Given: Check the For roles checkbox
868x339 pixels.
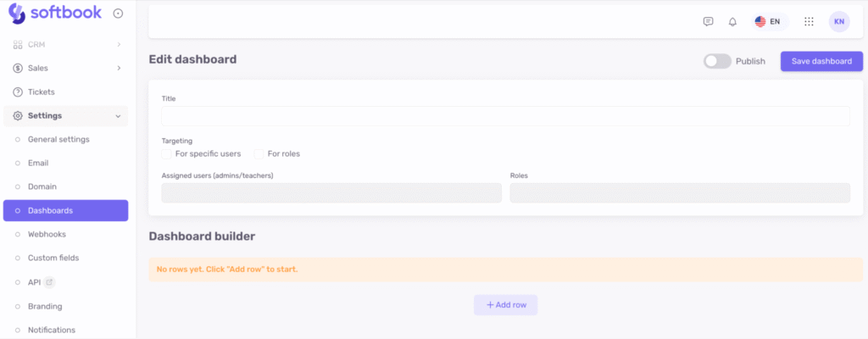Looking at the screenshot, I should coord(259,154).
